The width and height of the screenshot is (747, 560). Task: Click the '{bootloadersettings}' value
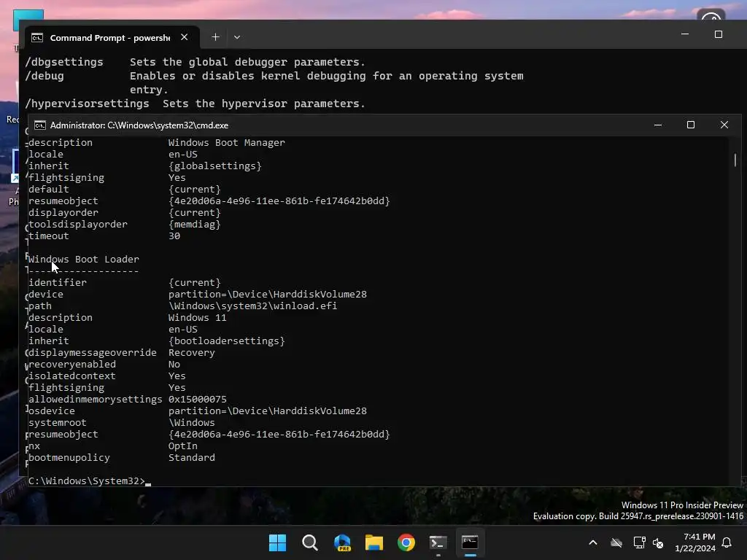(x=226, y=341)
